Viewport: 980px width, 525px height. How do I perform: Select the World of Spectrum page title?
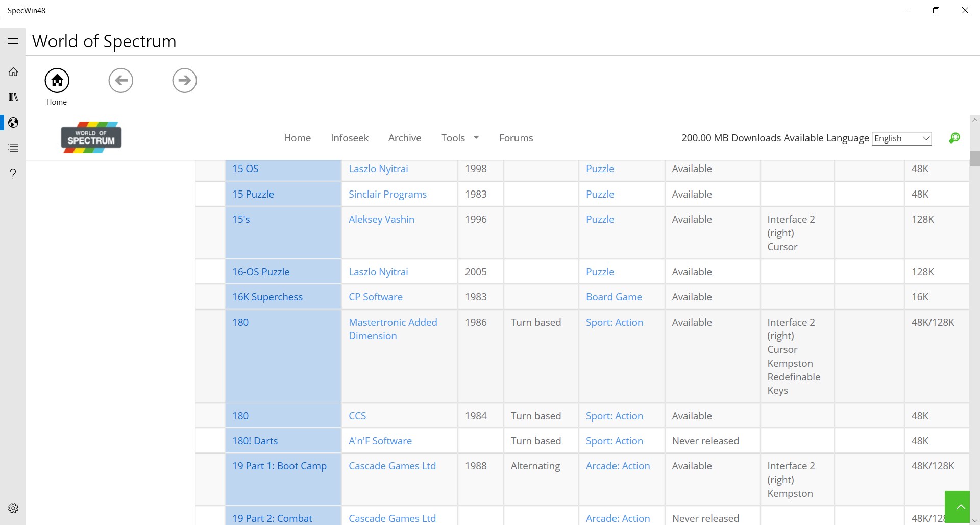point(104,41)
